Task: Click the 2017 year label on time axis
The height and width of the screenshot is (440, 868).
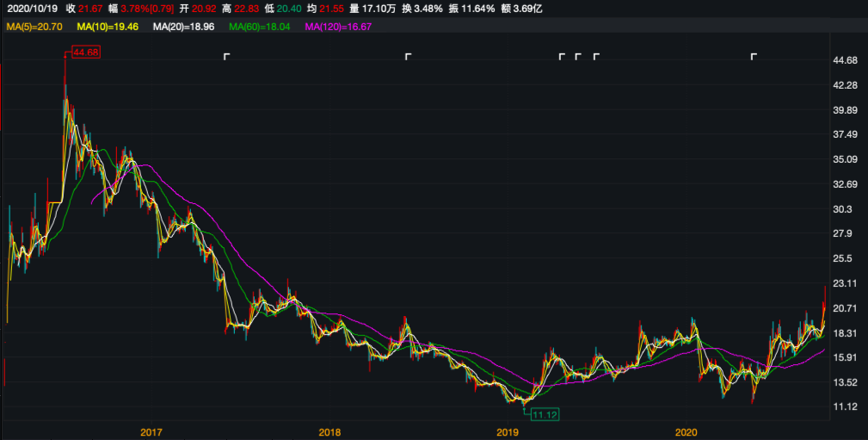Action: pos(151,431)
